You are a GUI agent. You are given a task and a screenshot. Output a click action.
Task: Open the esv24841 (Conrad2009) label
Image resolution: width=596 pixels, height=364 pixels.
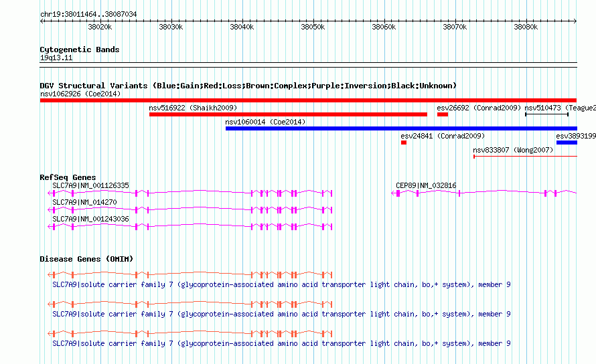click(443, 136)
